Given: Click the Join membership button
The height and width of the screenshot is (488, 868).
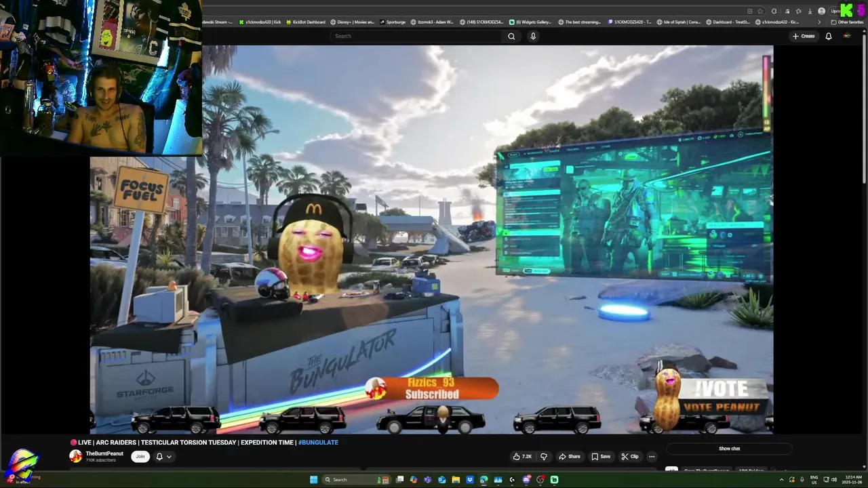Looking at the screenshot, I should click(x=140, y=457).
